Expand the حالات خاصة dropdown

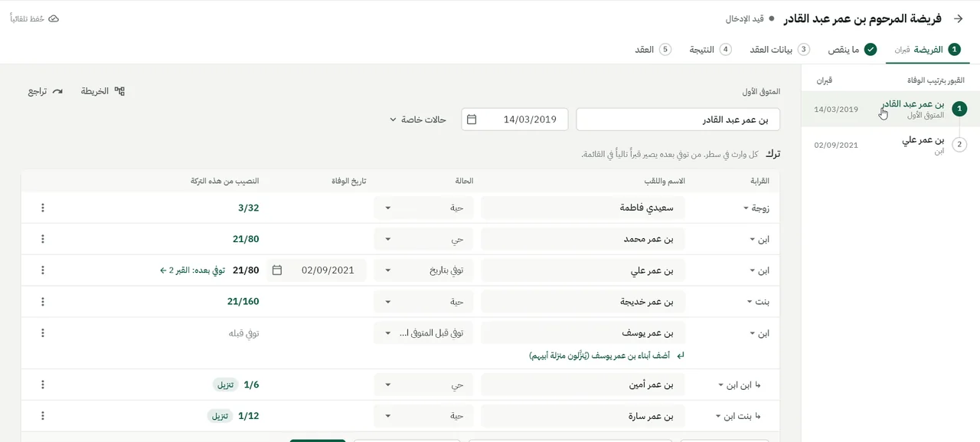click(418, 120)
